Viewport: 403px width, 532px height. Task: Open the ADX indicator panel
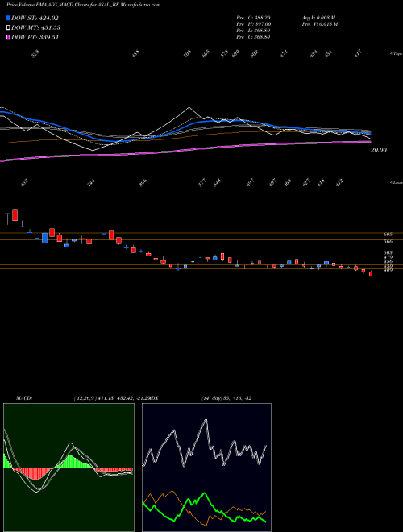[x=206, y=468]
